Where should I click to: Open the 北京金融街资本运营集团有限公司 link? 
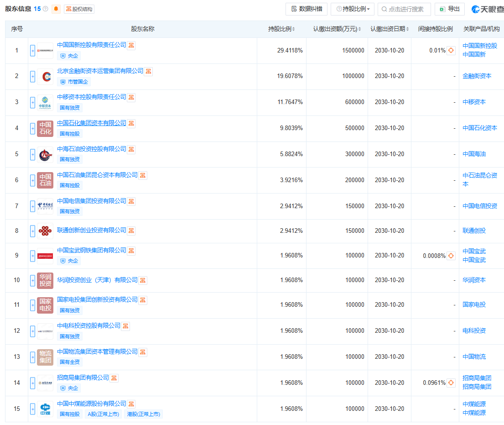[x=100, y=71]
